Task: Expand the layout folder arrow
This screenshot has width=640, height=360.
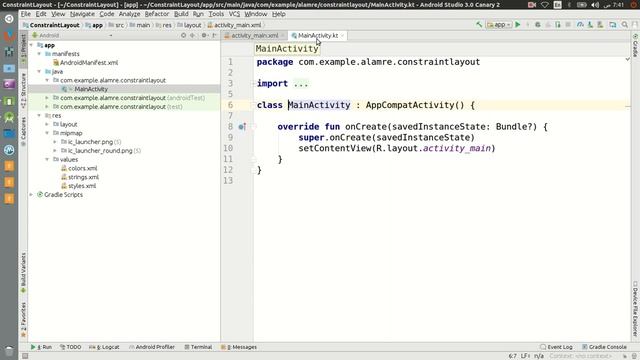Action: click(x=47, y=124)
